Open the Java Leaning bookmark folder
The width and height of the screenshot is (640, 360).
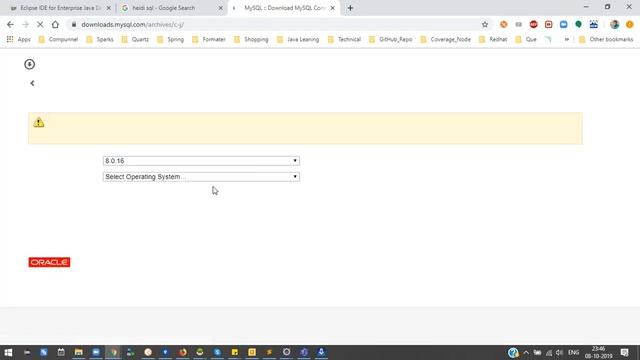[x=298, y=39]
